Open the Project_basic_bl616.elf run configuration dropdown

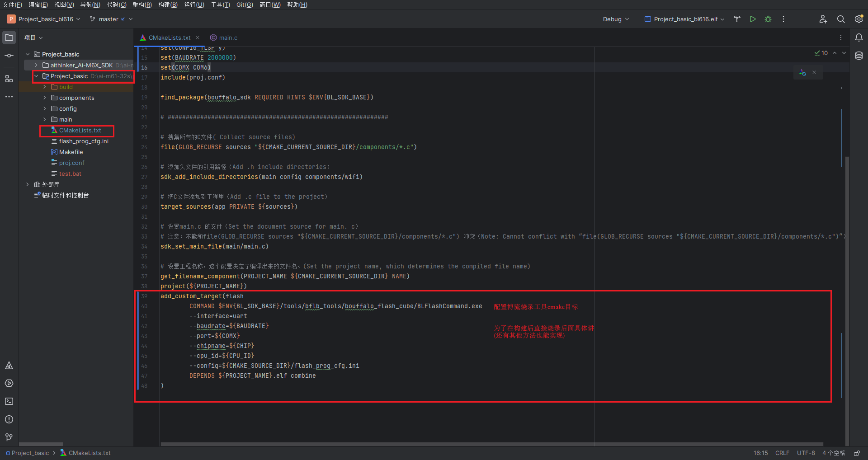pos(684,19)
